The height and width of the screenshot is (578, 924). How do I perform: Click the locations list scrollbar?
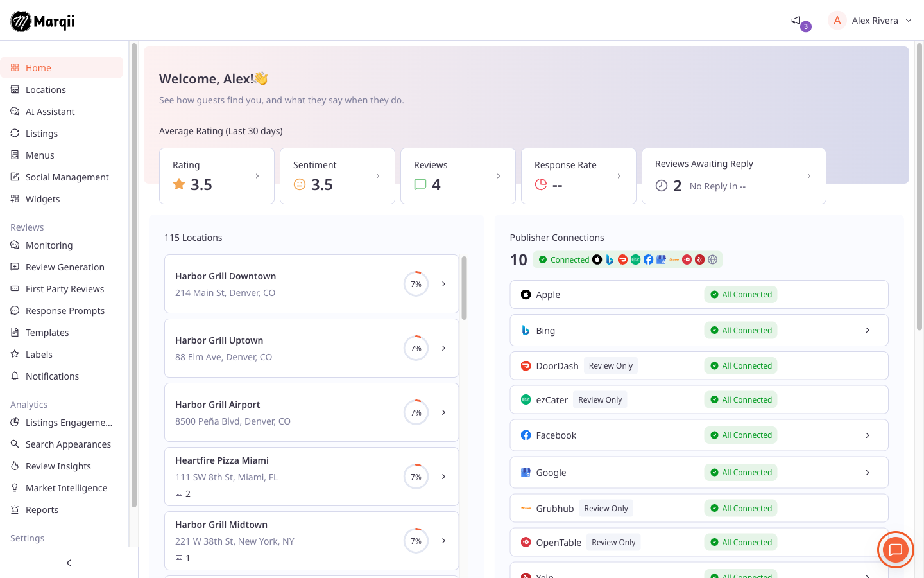(x=464, y=288)
